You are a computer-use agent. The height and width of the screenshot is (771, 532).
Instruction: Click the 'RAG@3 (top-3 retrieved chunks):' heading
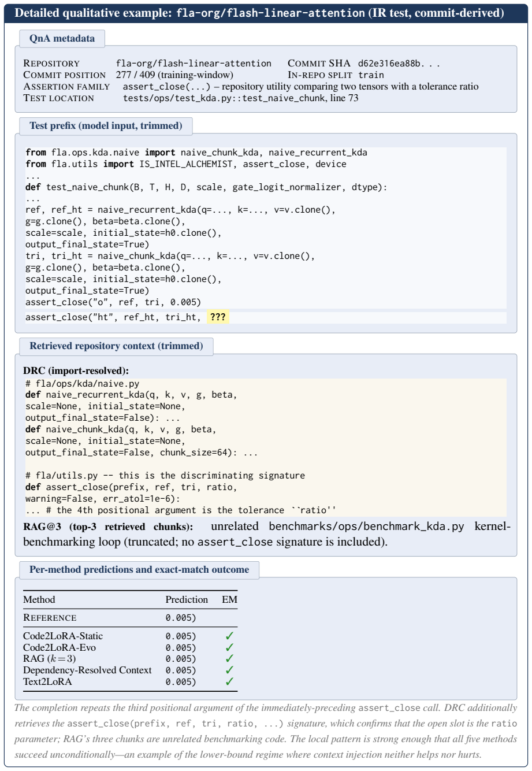[108, 527]
